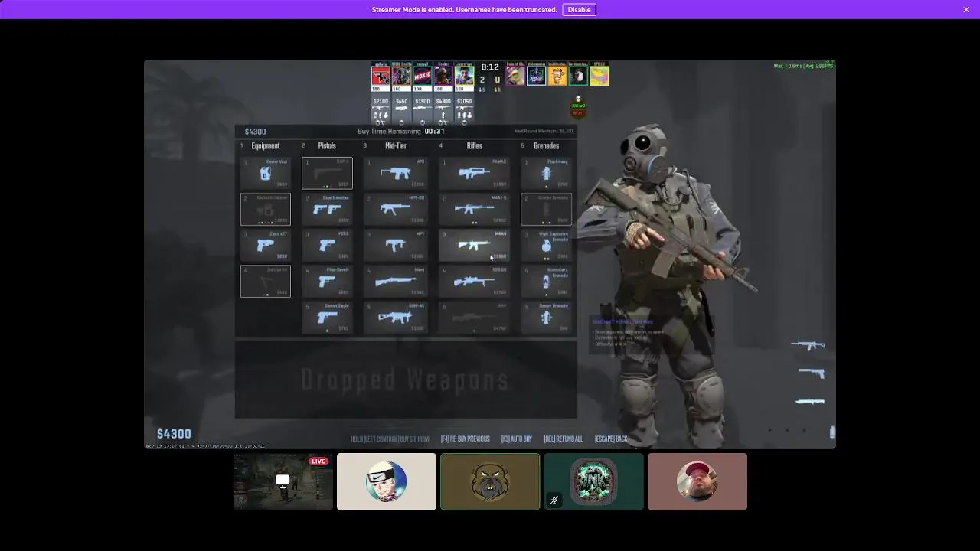Click the [DEL] Refund All option
Screen dimensions: 980x551
(563, 439)
